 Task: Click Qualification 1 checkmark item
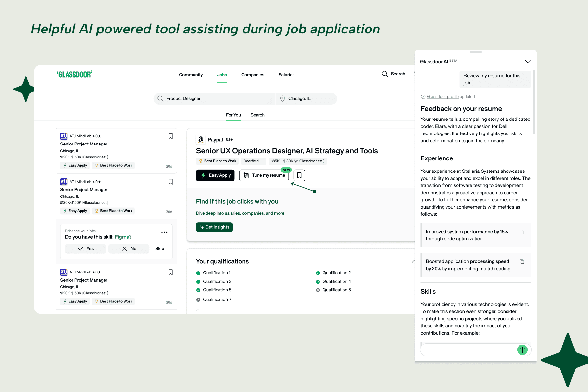pyautogui.click(x=213, y=273)
